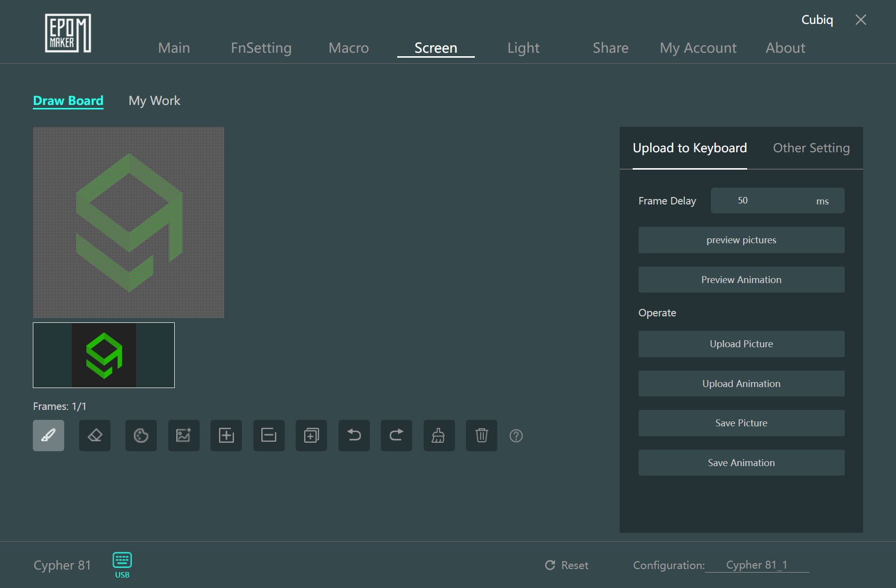Click the Reset circular arrow icon
Viewport: 896px width, 588px height.
[x=550, y=565]
